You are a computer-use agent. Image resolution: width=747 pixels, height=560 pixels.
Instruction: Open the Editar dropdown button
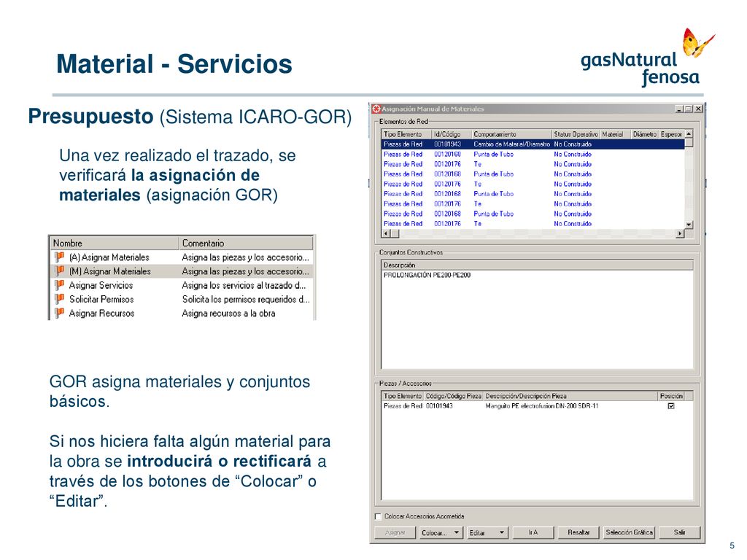click(487, 532)
